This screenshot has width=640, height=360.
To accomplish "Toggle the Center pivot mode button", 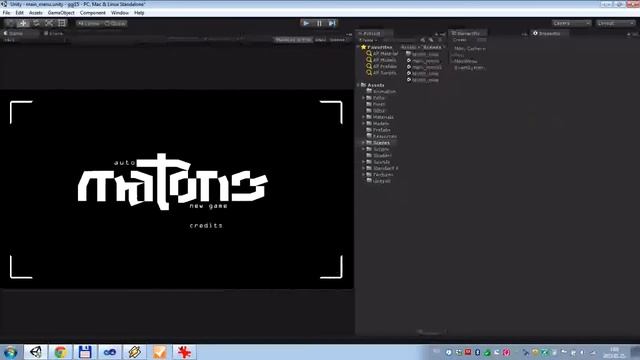I will tap(89, 24).
